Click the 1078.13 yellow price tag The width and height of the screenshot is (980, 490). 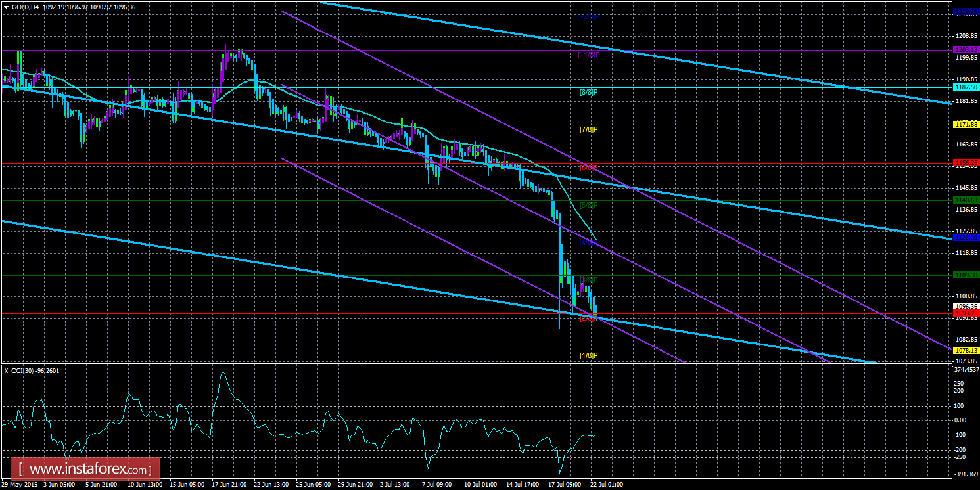click(966, 351)
